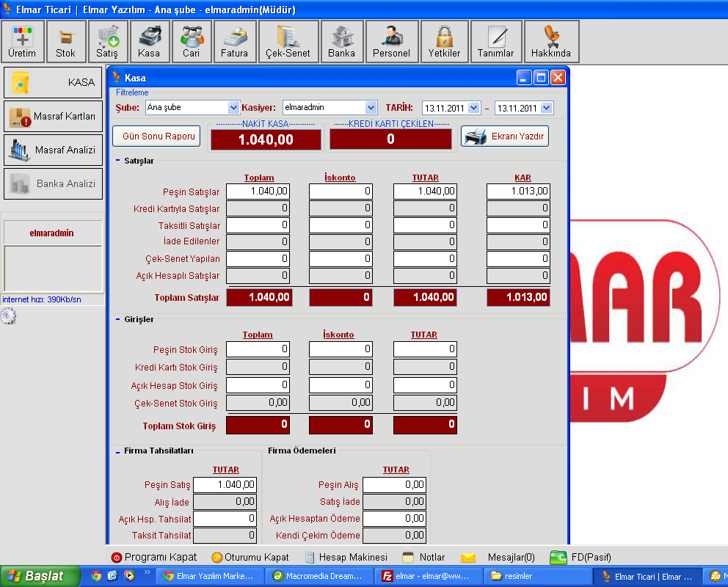Viewport: 728px width, 587px height.
Task: Switch to Macromedia Dreamweaver taskbar item
Action: [319, 576]
